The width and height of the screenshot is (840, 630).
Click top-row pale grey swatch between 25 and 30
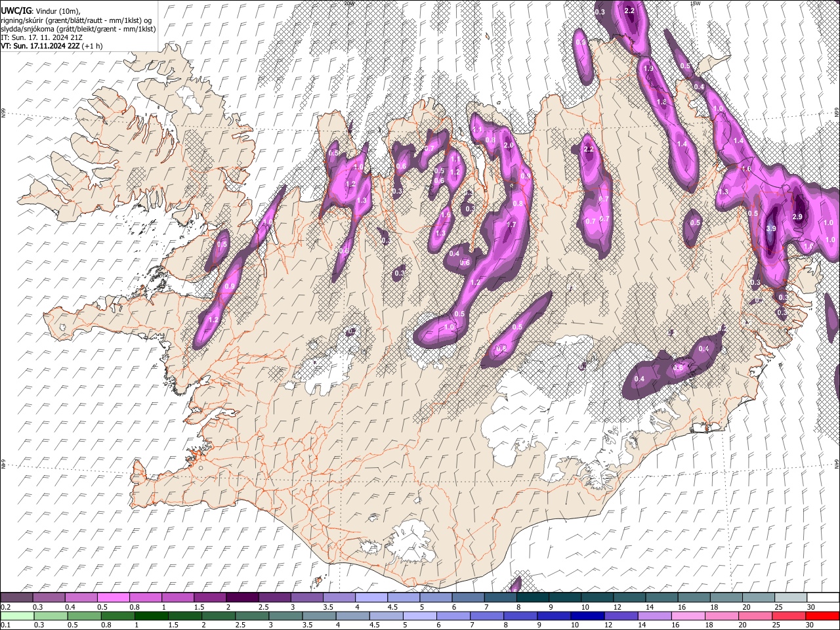tap(791, 597)
